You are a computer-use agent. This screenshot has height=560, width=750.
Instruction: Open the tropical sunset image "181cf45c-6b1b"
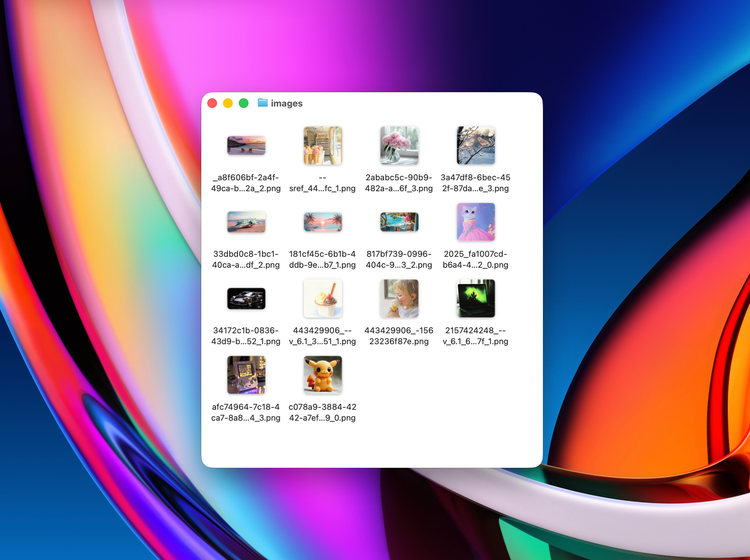[x=323, y=222]
